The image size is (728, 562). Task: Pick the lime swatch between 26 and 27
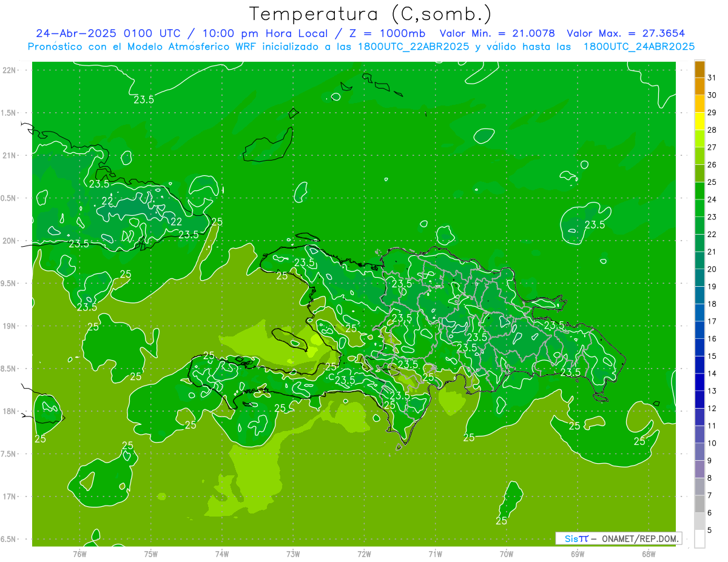[x=699, y=156]
